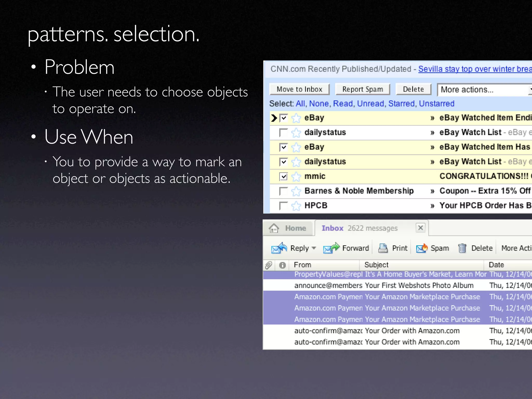Click the Report Spam button
Viewport: 532px width, 399px height.
click(x=363, y=89)
